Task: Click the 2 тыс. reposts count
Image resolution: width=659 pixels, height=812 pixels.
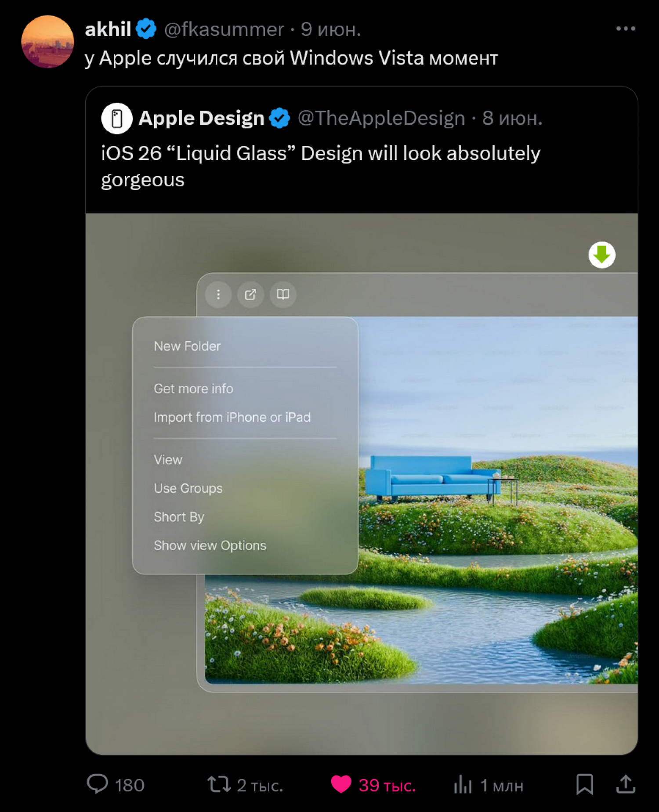Action: (260, 785)
